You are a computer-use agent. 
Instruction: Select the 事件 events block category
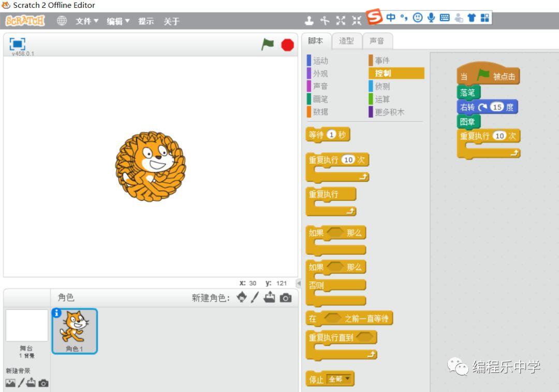point(382,60)
